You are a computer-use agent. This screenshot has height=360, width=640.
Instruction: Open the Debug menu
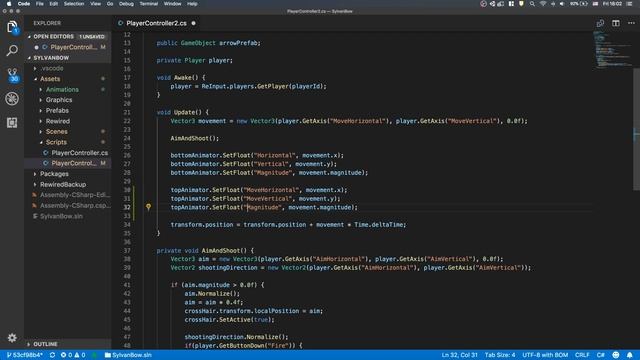pos(126,4)
